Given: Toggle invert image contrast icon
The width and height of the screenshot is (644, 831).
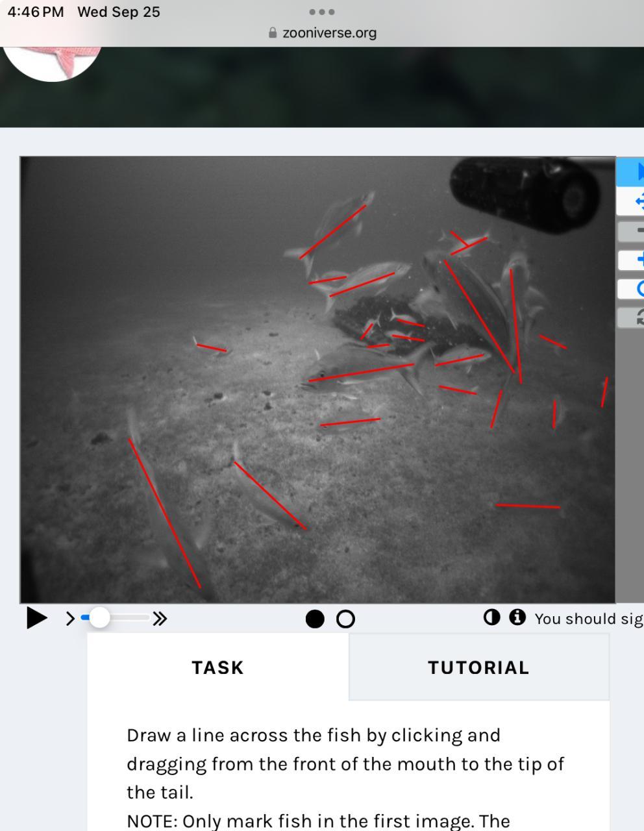Looking at the screenshot, I should coord(492,617).
